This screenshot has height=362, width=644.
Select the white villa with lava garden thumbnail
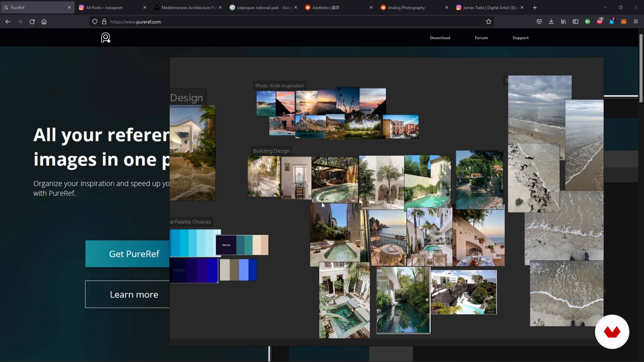point(464,292)
